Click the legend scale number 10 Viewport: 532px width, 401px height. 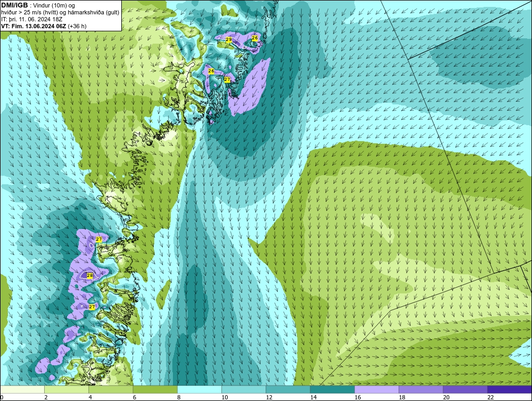click(x=225, y=398)
